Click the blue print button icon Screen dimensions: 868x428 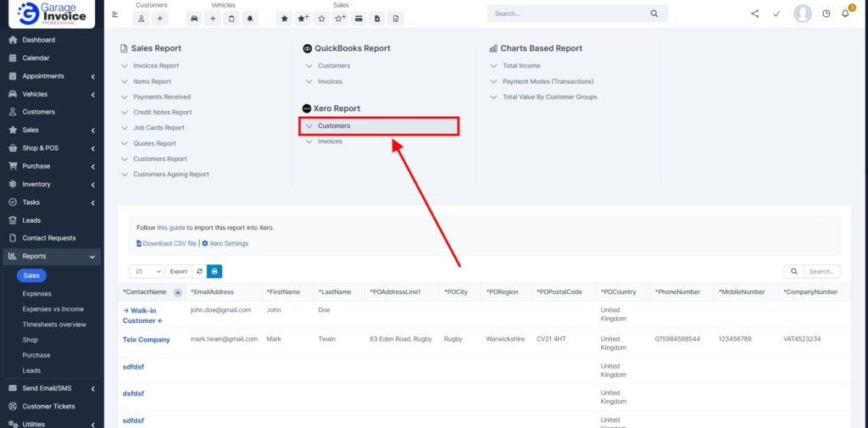(214, 271)
